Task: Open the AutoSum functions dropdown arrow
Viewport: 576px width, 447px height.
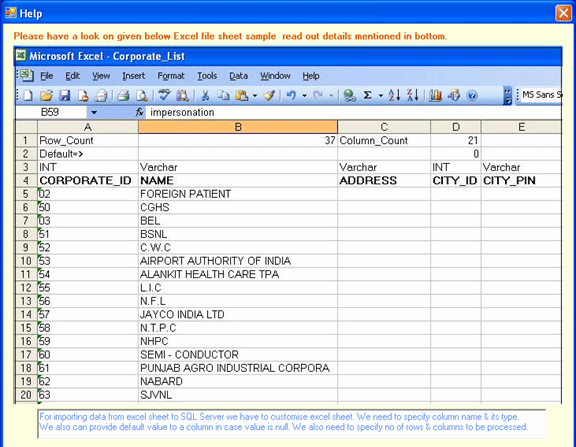Action: (381, 96)
